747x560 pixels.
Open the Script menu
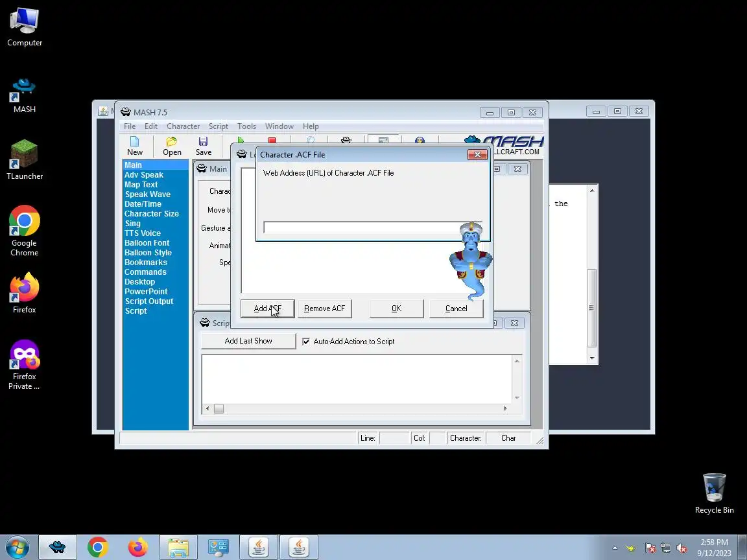pos(218,126)
